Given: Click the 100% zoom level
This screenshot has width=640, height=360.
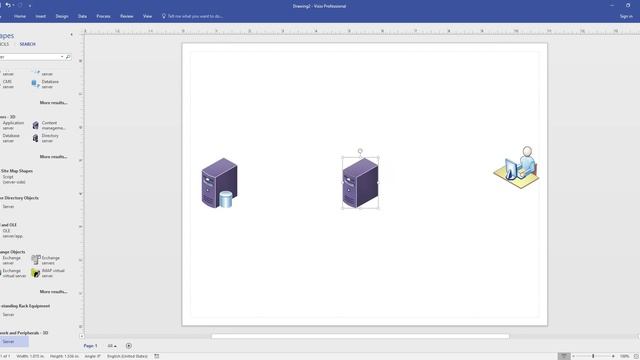Looking at the screenshot, I should click(624, 356).
